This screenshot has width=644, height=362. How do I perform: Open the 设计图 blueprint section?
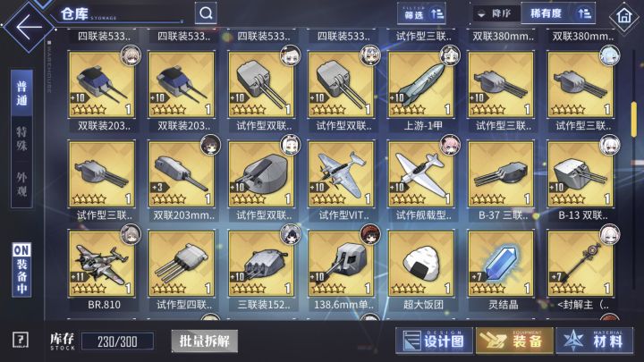click(x=434, y=341)
